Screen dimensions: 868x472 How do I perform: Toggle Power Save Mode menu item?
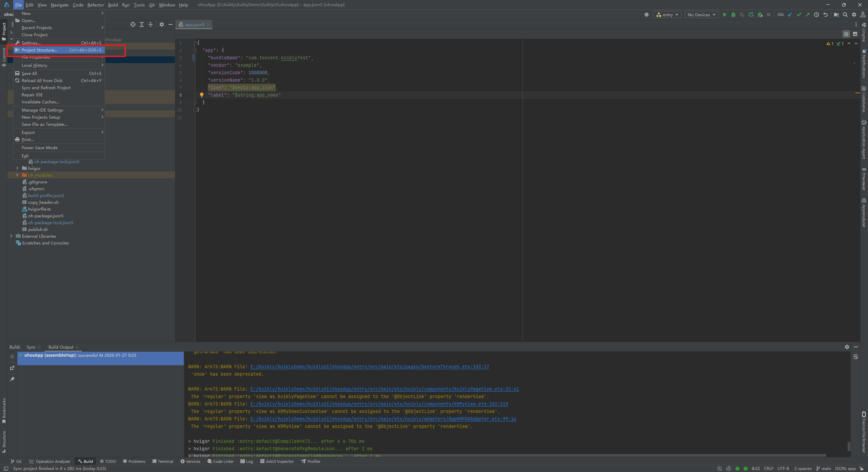coord(40,147)
